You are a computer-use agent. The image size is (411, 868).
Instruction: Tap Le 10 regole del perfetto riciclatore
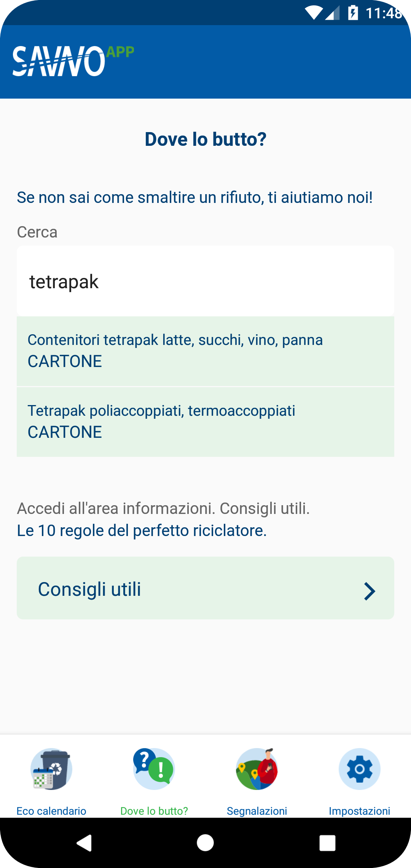[x=142, y=530]
